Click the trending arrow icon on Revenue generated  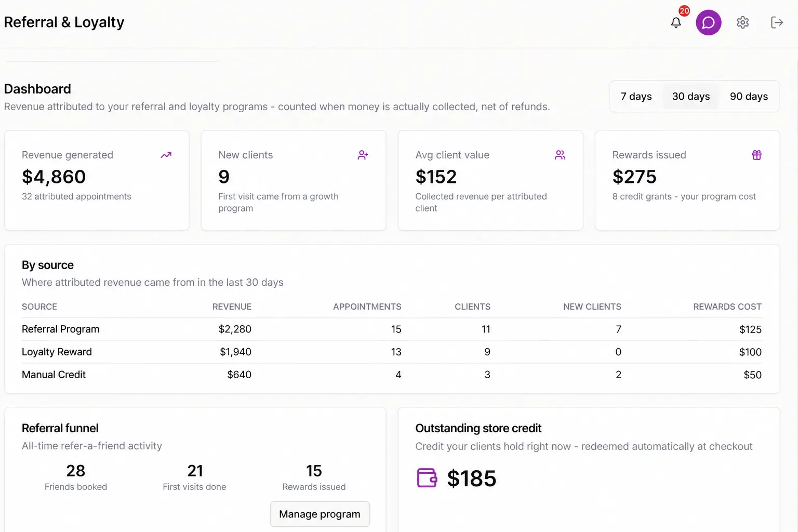point(166,155)
